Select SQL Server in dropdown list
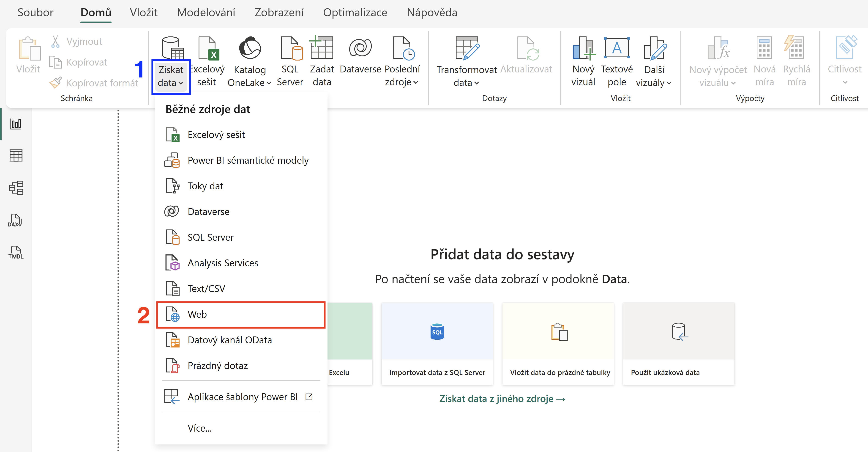Image resolution: width=868 pixels, height=452 pixels. pyautogui.click(x=241, y=237)
